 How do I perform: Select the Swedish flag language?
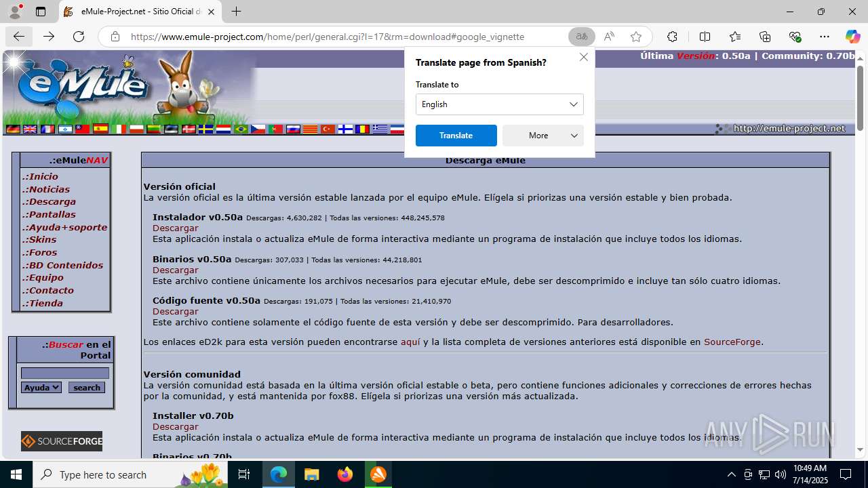coord(206,129)
